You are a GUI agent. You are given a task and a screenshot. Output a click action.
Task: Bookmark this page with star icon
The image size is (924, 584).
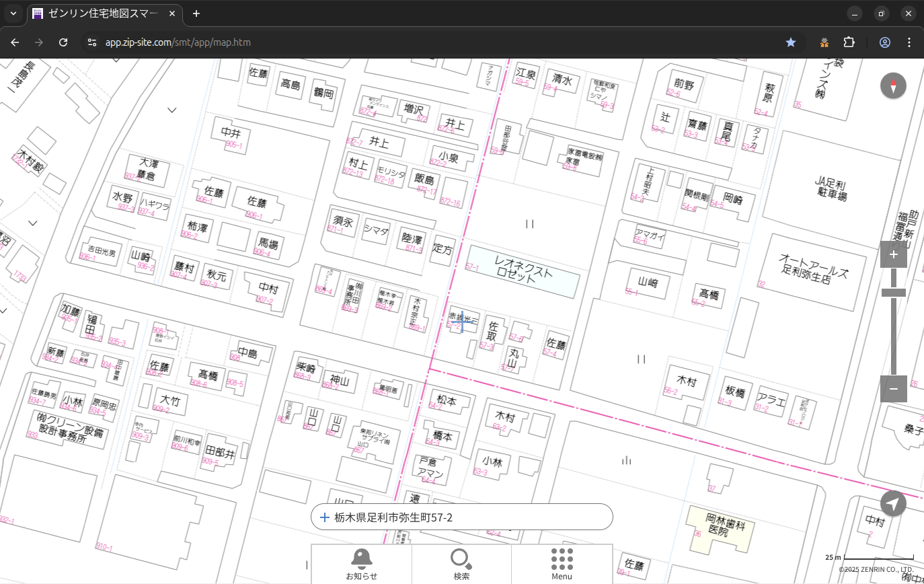(791, 42)
